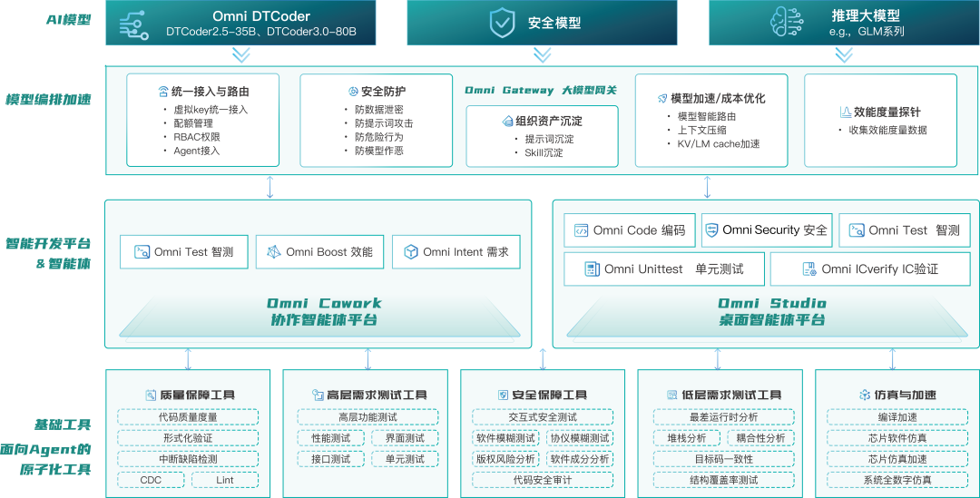Click the Lint tool tag
This screenshot has width=980, height=498.
pyautogui.click(x=224, y=480)
